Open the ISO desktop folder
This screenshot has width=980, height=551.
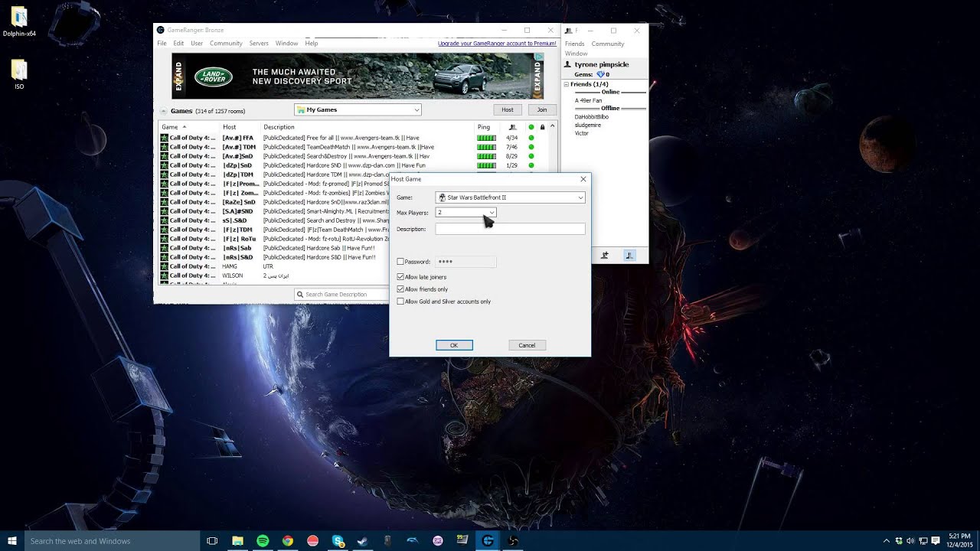19,75
